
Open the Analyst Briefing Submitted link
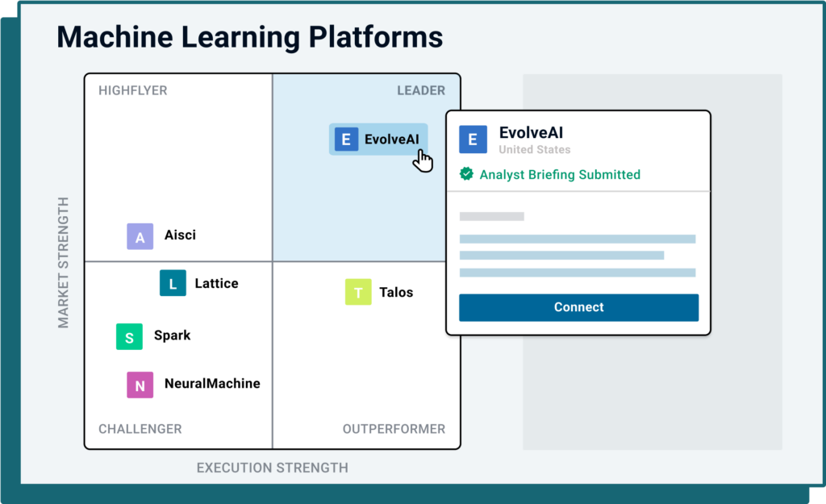click(560, 175)
